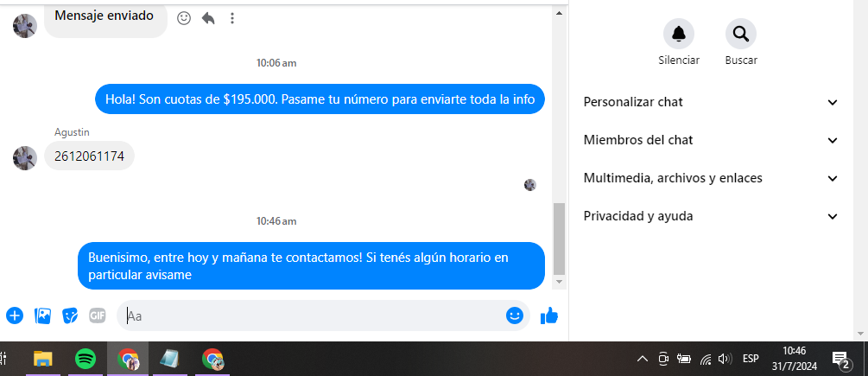Send a thumbs-up like
This screenshot has height=376, width=868.
[x=549, y=315]
